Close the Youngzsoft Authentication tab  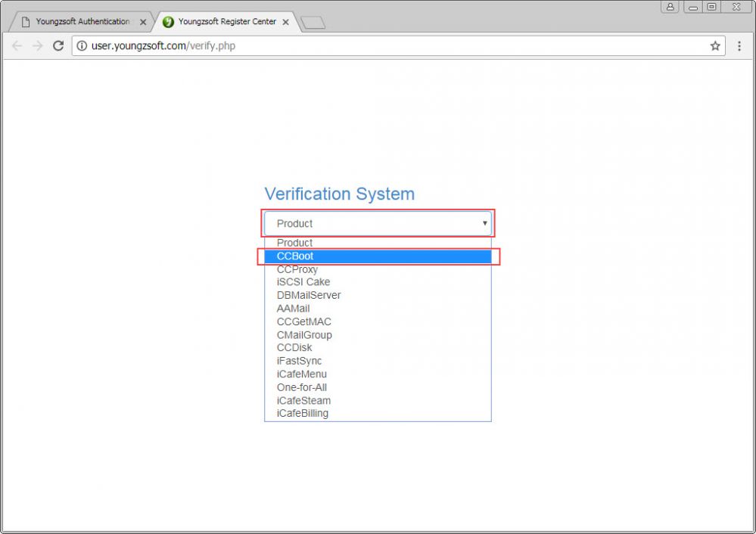pos(143,22)
